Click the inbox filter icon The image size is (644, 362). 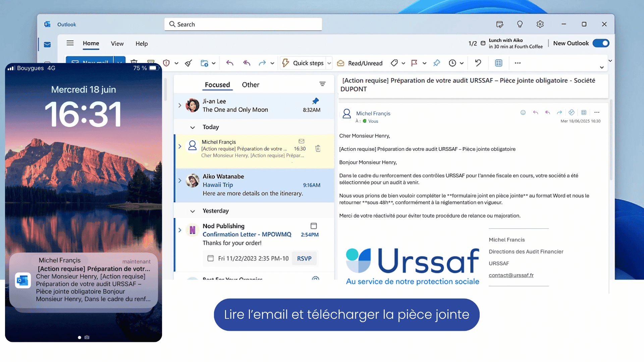point(322,84)
